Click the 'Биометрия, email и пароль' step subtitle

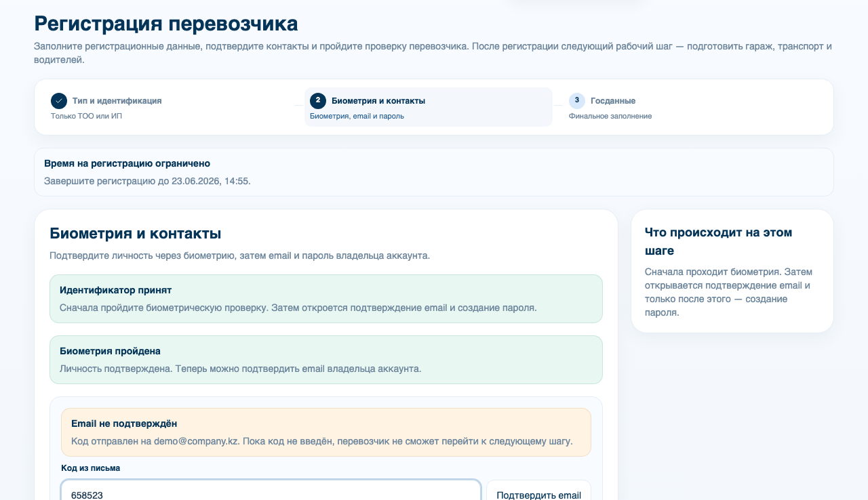(x=357, y=116)
